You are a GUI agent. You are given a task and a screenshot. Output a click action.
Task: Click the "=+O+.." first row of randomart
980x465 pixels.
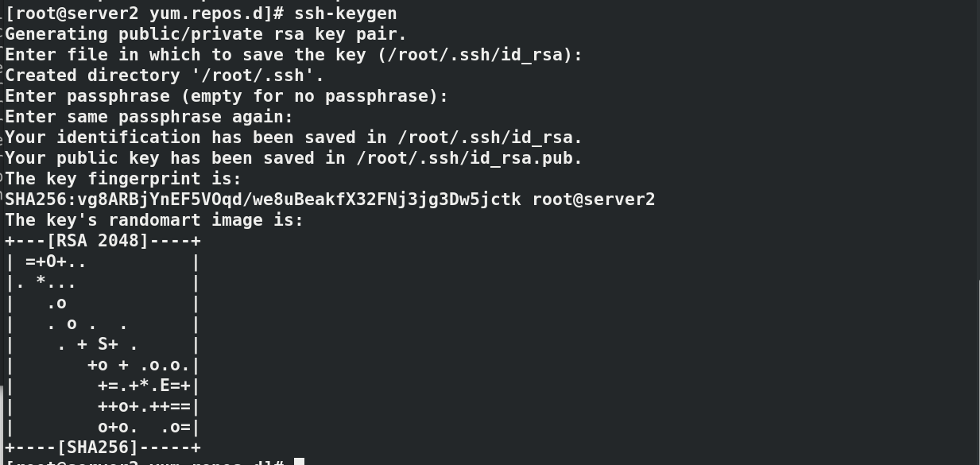coord(56,262)
